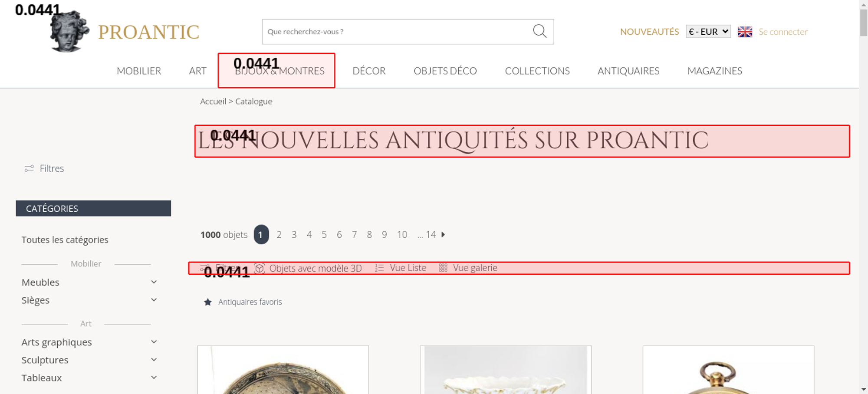868x394 pixels.
Task: Open second product thumbnail with white porcelain
Action: [x=506, y=370]
